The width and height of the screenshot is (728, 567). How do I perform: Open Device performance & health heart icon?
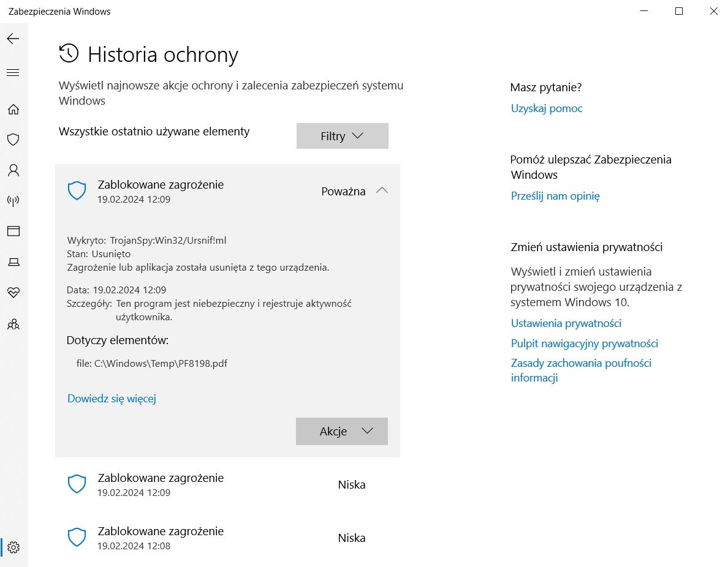click(13, 292)
